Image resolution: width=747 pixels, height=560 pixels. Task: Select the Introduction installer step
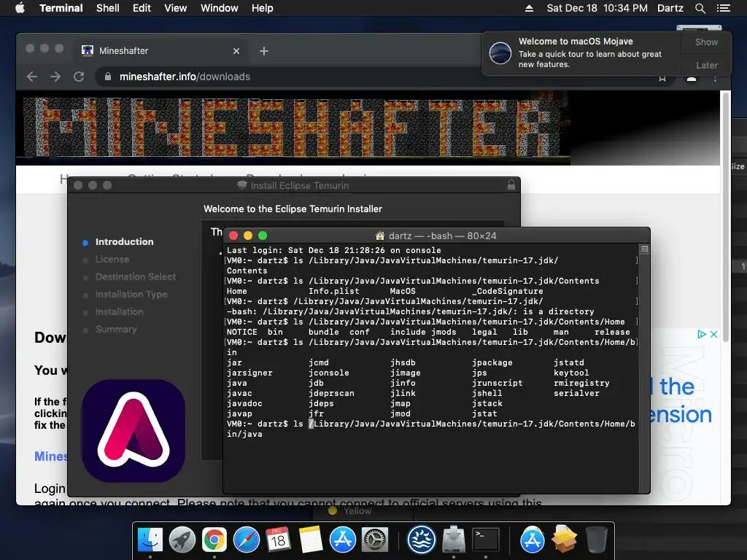(124, 242)
